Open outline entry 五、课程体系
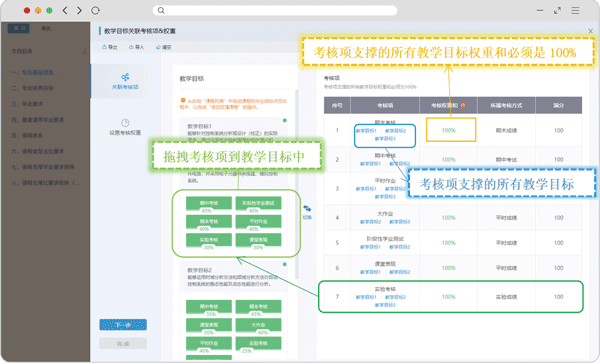The image size is (600, 364). coord(27,135)
